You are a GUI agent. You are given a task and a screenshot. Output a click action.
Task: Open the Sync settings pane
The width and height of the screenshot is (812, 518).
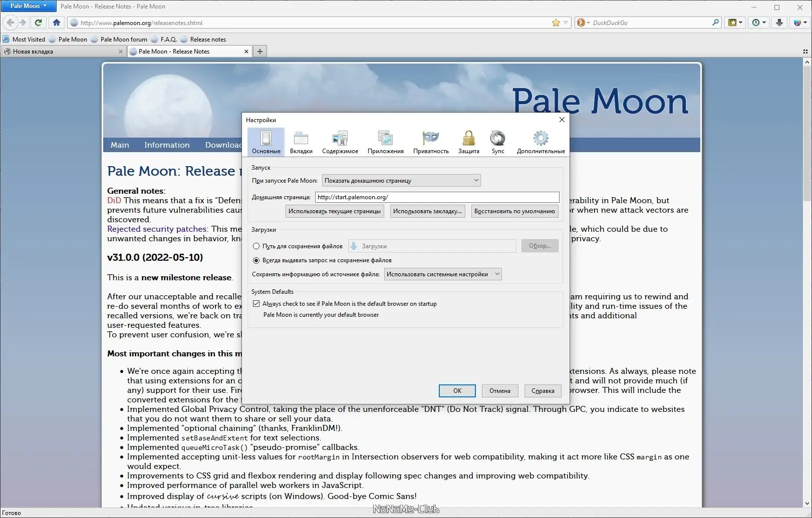[498, 142]
